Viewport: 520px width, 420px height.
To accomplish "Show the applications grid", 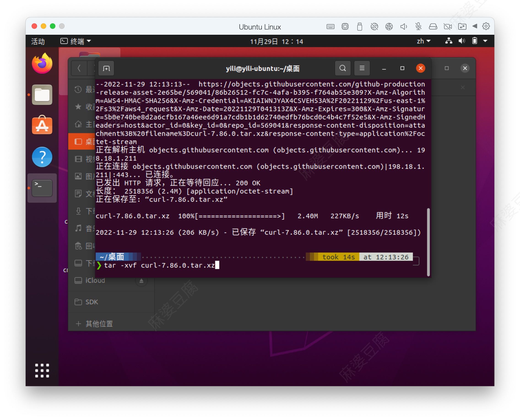I will 42,370.
